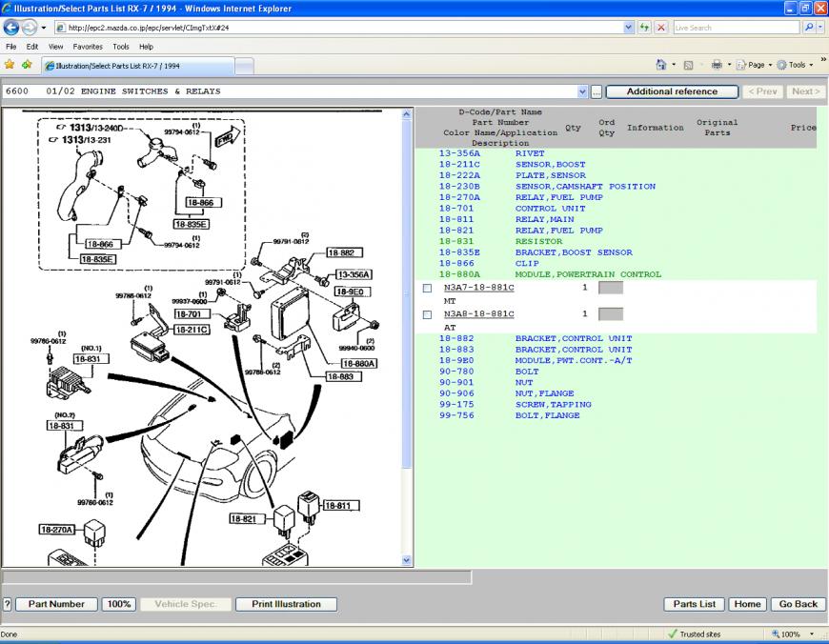Click the Stop loading X icon
The image size is (829, 644).
661,28
